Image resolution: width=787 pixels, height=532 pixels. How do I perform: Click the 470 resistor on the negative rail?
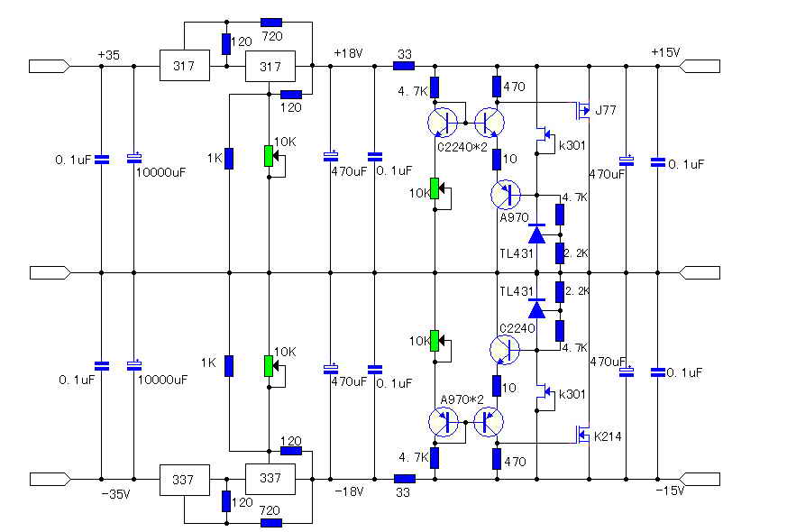[x=497, y=459]
